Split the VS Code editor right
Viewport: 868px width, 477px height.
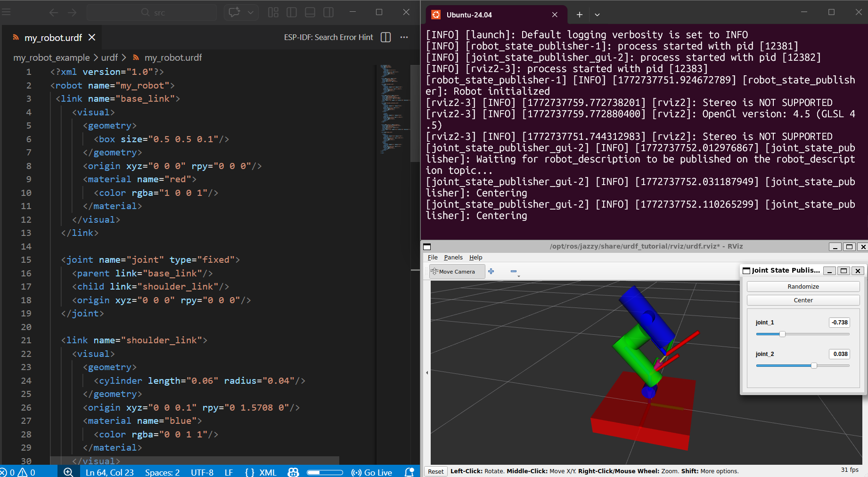click(x=385, y=37)
